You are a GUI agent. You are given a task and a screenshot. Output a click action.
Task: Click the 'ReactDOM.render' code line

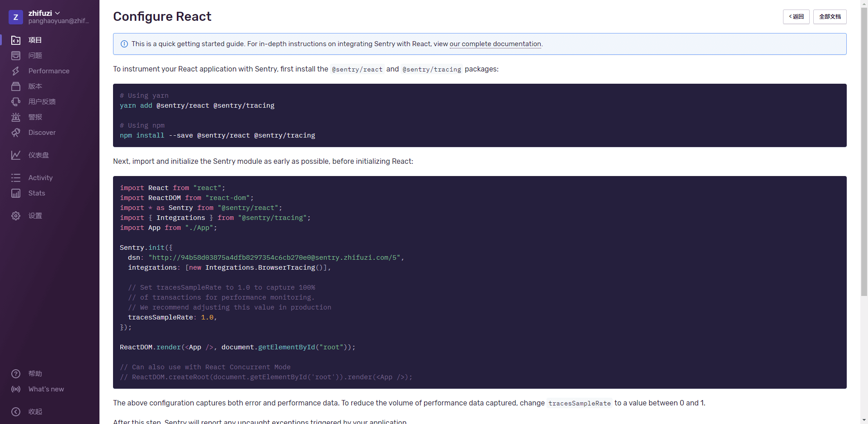point(237,347)
